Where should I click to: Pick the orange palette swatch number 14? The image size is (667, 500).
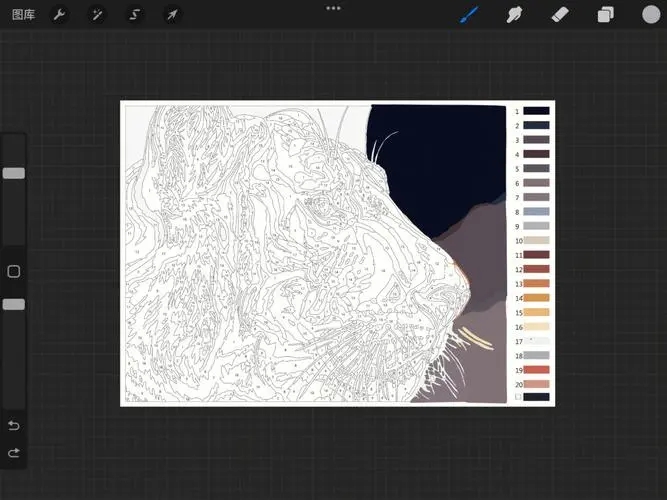tap(537, 298)
